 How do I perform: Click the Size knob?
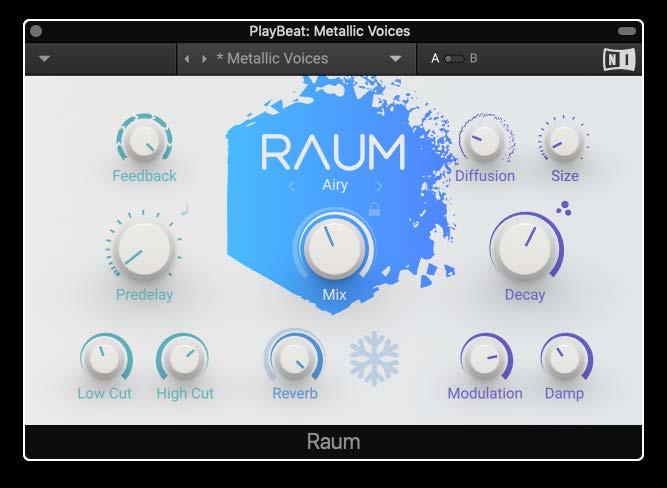pos(564,142)
